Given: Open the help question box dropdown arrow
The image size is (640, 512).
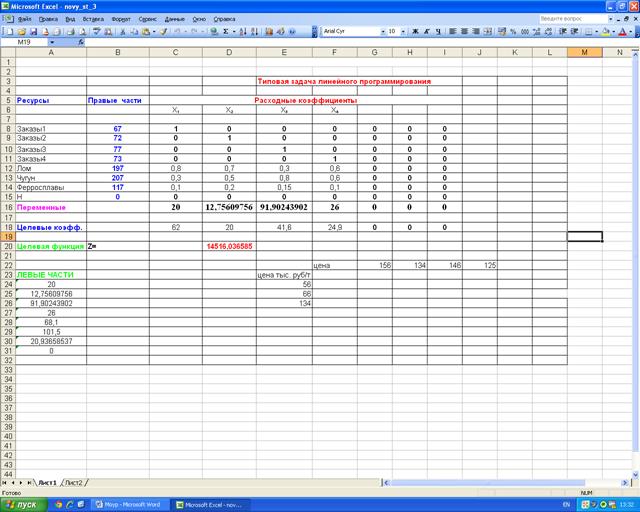Looking at the screenshot, I should 611,19.
